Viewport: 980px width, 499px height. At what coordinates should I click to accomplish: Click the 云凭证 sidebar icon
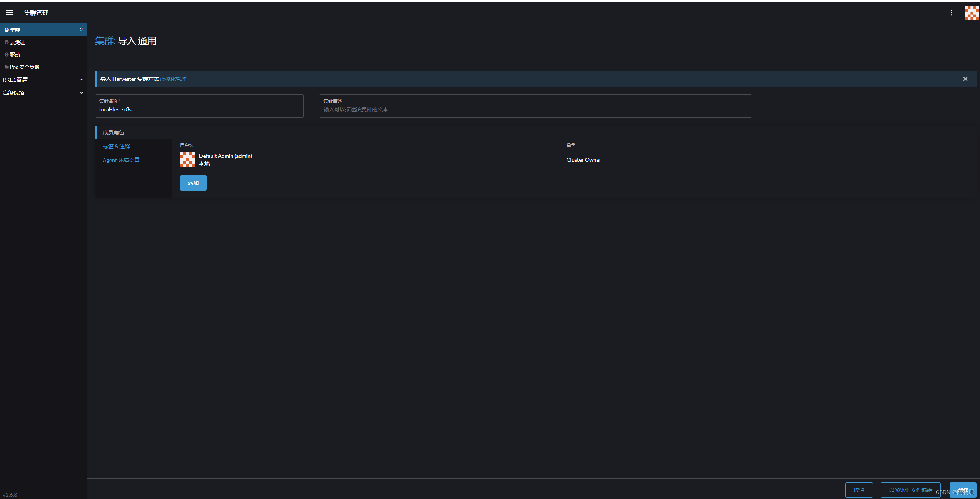click(7, 42)
